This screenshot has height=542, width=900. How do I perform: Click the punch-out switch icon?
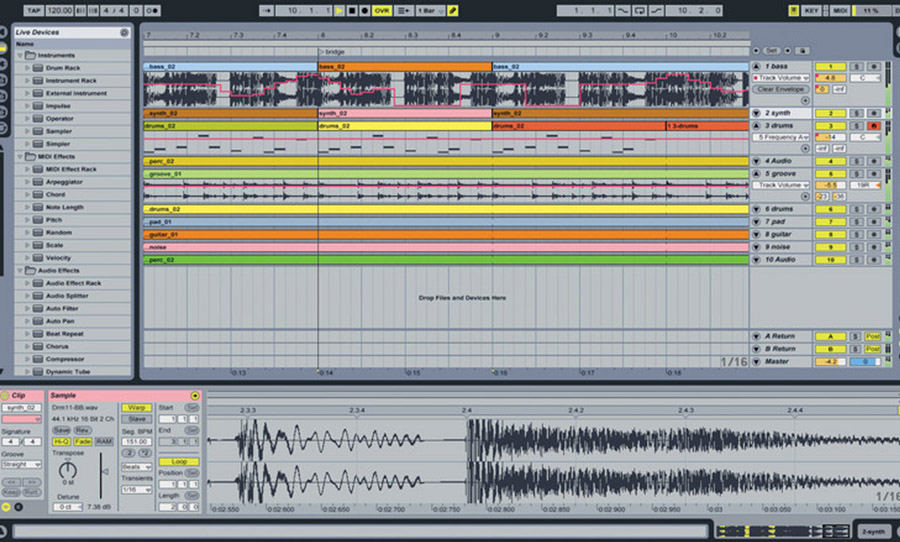(655, 10)
